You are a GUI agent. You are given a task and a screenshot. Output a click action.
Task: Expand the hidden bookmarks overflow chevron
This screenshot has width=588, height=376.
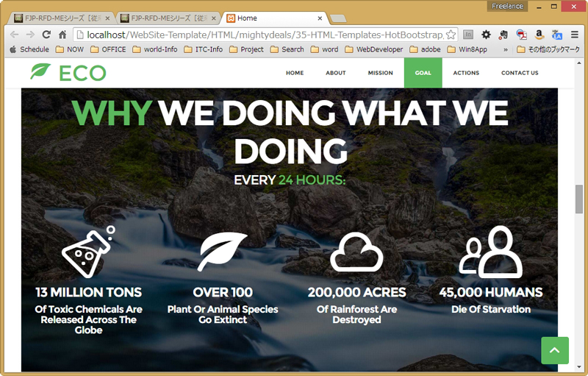(505, 49)
